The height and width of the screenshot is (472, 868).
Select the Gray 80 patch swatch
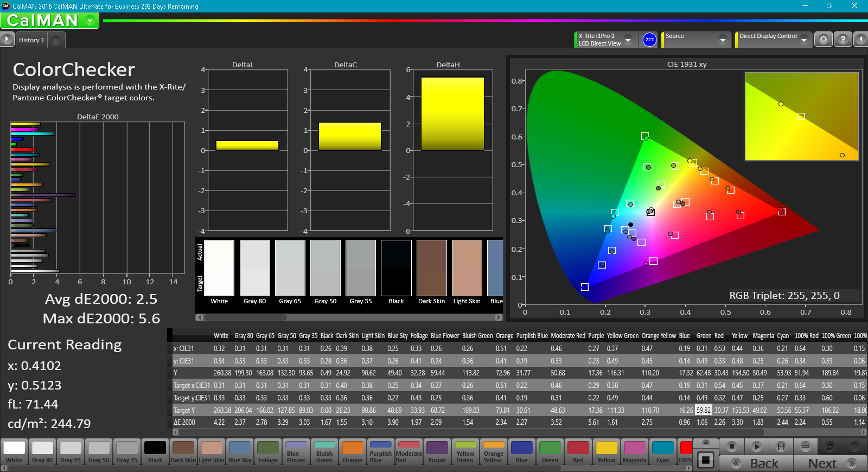tap(42, 452)
